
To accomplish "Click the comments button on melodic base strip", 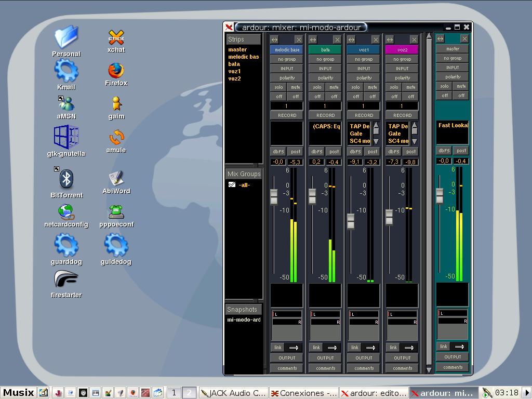I will (x=287, y=368).
